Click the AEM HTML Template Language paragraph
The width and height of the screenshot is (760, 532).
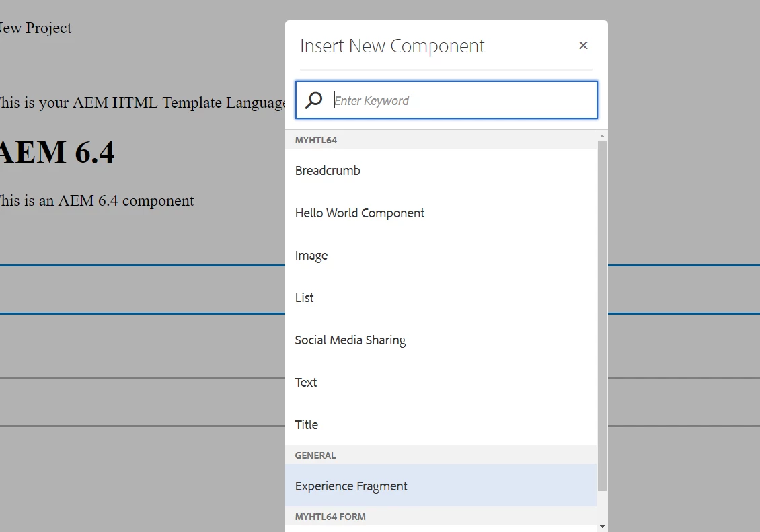click(143, 103)
